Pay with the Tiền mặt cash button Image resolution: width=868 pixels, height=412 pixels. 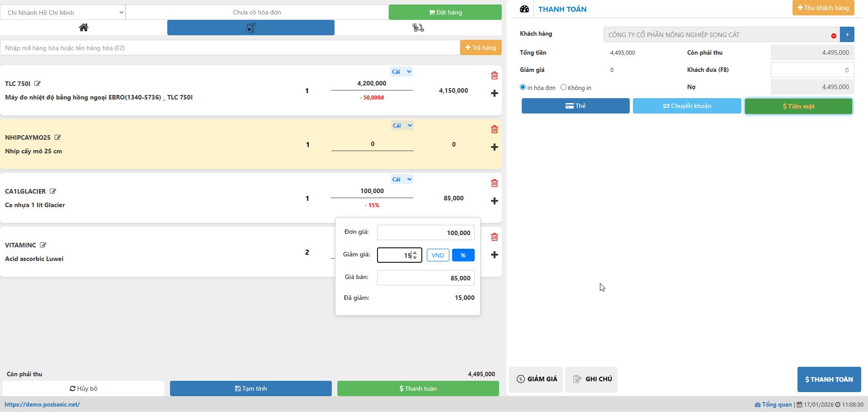pos(798,106)
